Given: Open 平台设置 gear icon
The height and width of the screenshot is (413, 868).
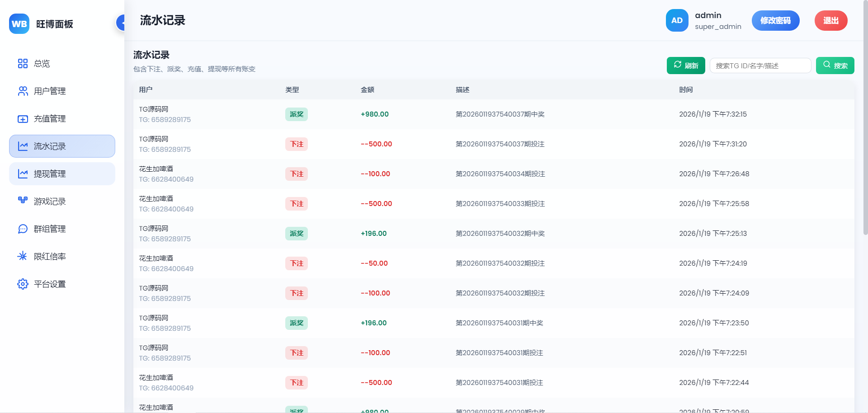Looking at the screenshot, I should (x=23, y=284).
